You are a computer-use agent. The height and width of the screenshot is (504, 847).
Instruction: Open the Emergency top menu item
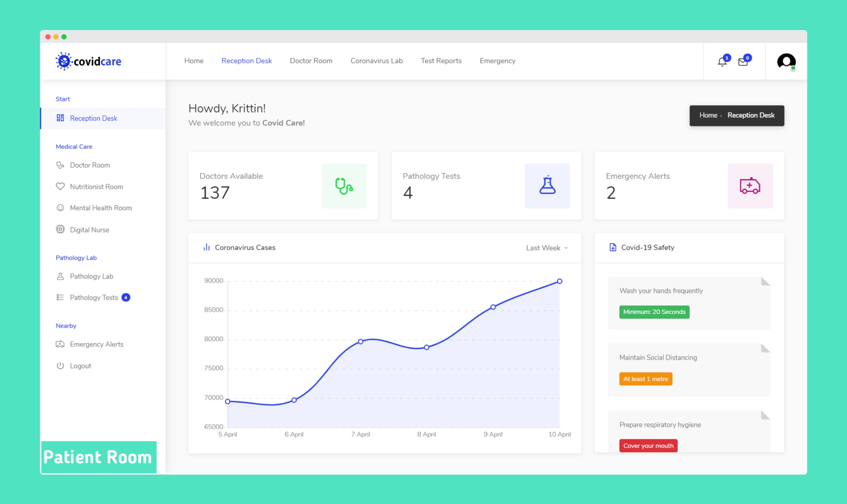(x=497, y=61)
